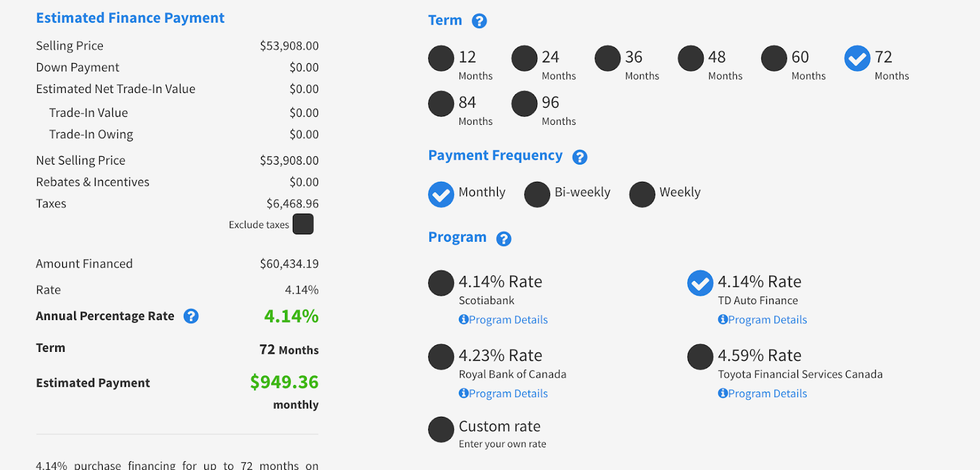Image resolution: width=980 pixels, height=470 pixels.
Task: Open the Term help question icon
Action: point(479,21)
